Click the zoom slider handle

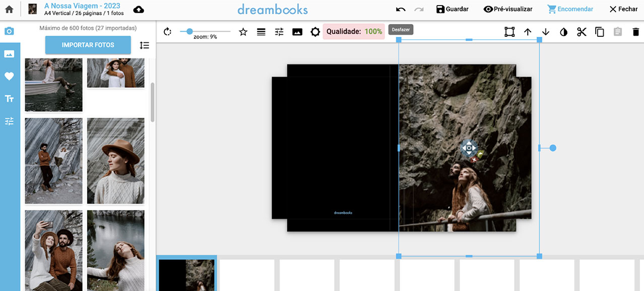(189, 31)
